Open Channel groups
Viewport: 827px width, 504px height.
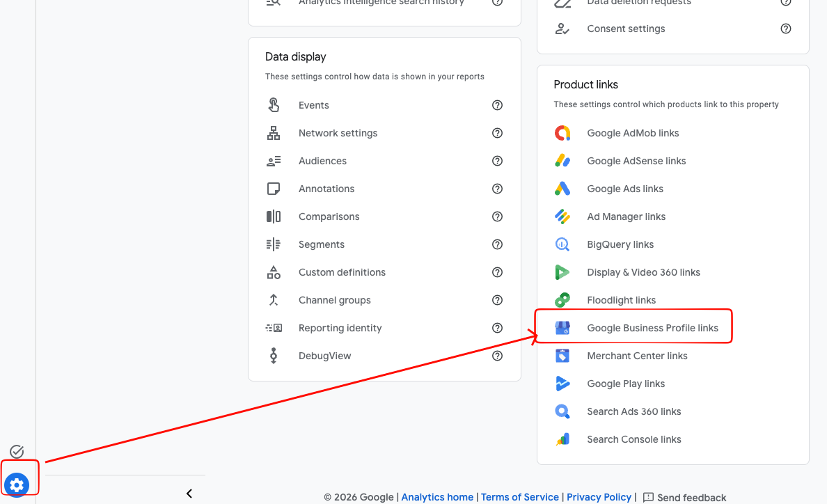click(x=335, y=300)
